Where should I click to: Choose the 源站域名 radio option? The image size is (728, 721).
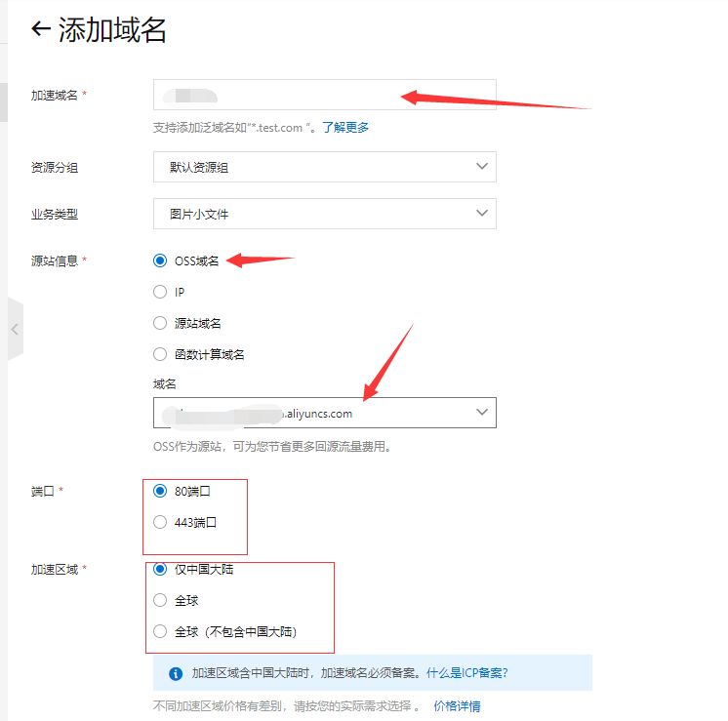pyautogui.click(x=160, y=323)
